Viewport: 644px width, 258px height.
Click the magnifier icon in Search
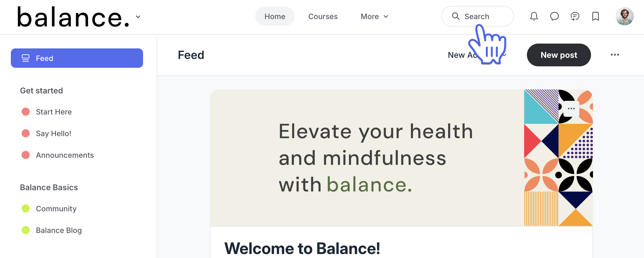click(x=456, y=17)
